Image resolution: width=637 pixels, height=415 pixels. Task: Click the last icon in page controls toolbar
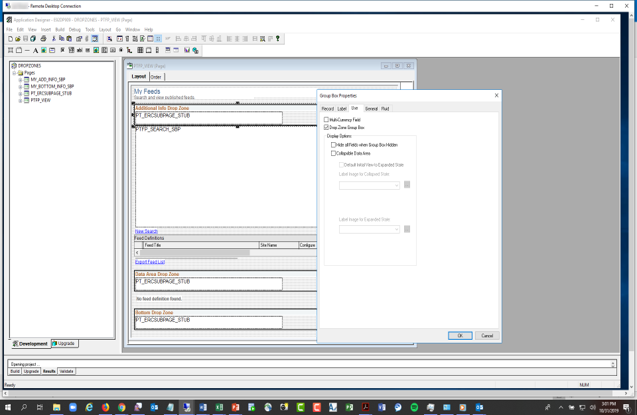pos(195,50)
